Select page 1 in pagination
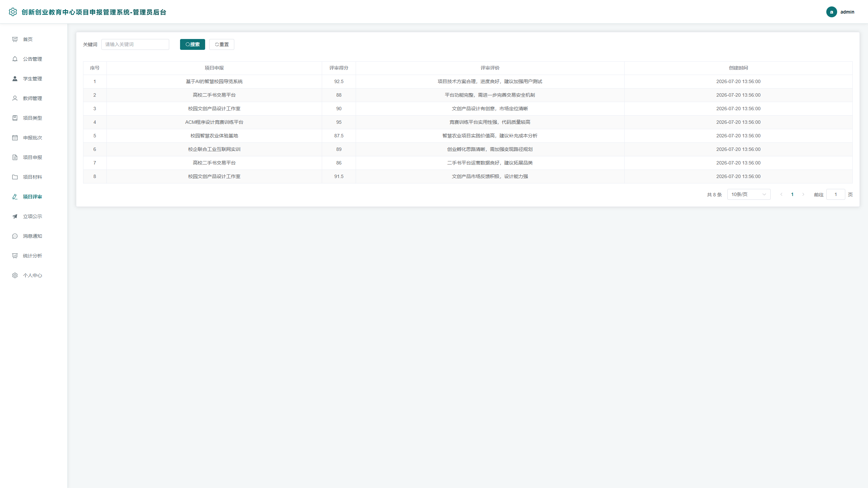868x488 pixels. click(792, 194)
